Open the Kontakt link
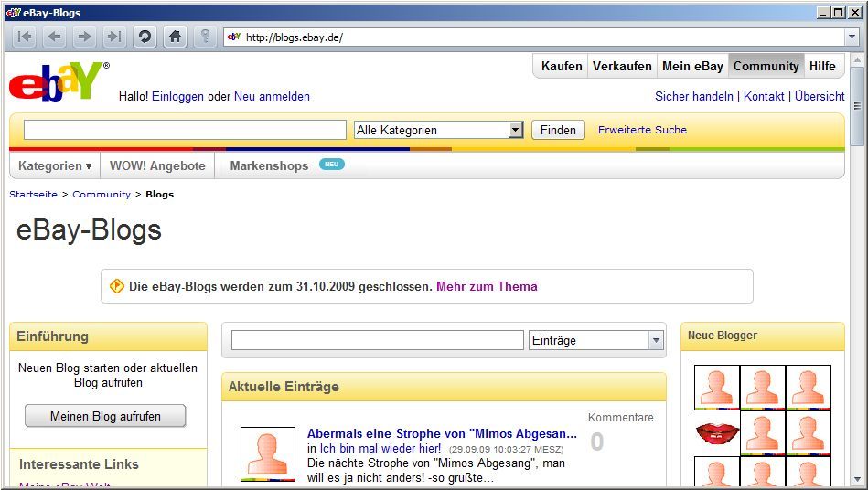Image resolution: width=868 pixels, height=490 pixels. (764, 96)
